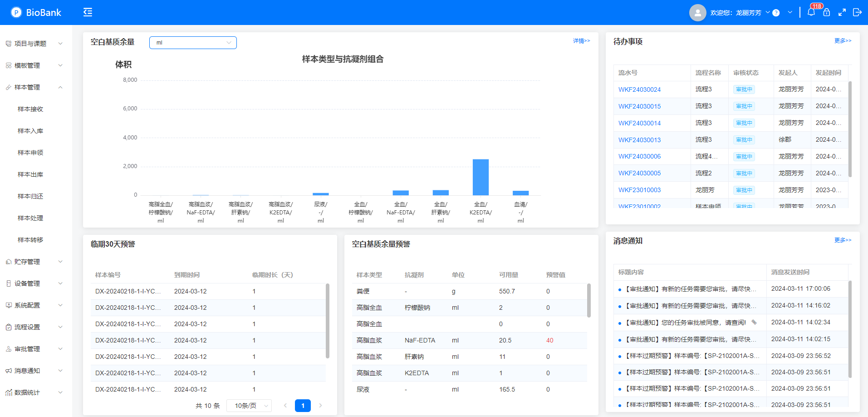Collapse the sidebar with the fold icon
868x417 pixels.
pos(88,12)
